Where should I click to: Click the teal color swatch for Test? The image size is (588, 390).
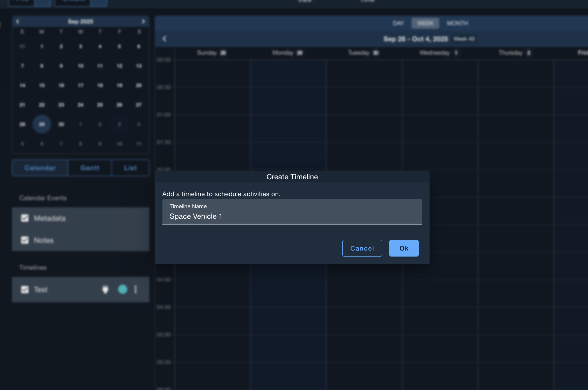pyautogui.click(x=122, y=289)
